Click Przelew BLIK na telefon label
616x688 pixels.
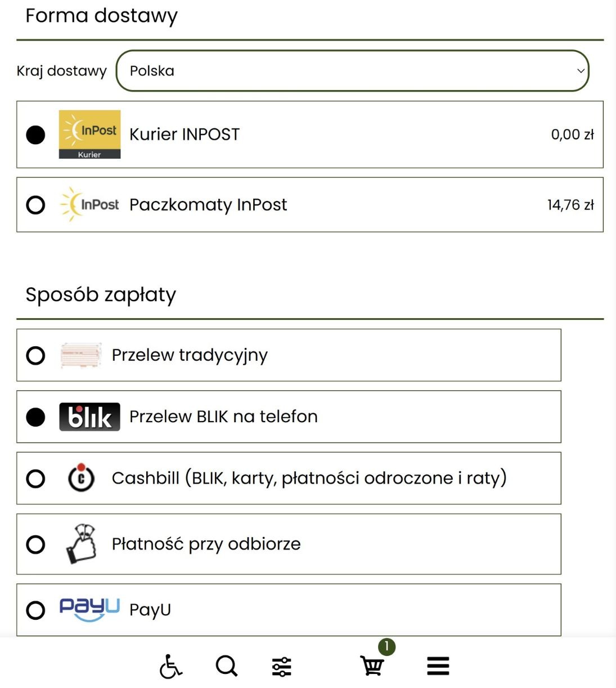[x=223, y=417]
